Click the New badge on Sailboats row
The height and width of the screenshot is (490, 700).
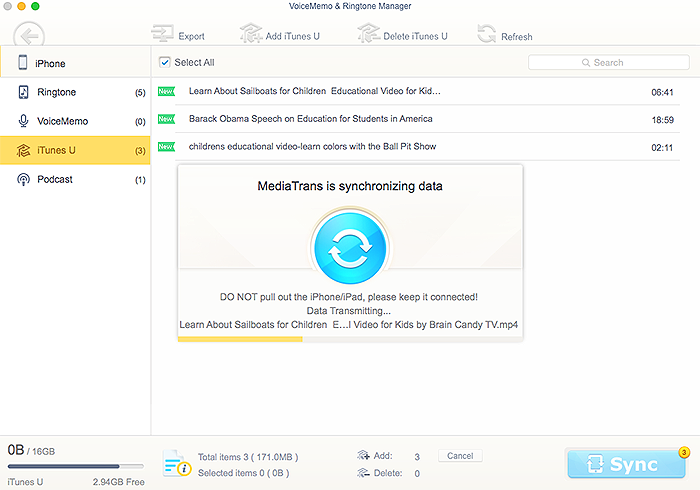(x=166, y=91)
